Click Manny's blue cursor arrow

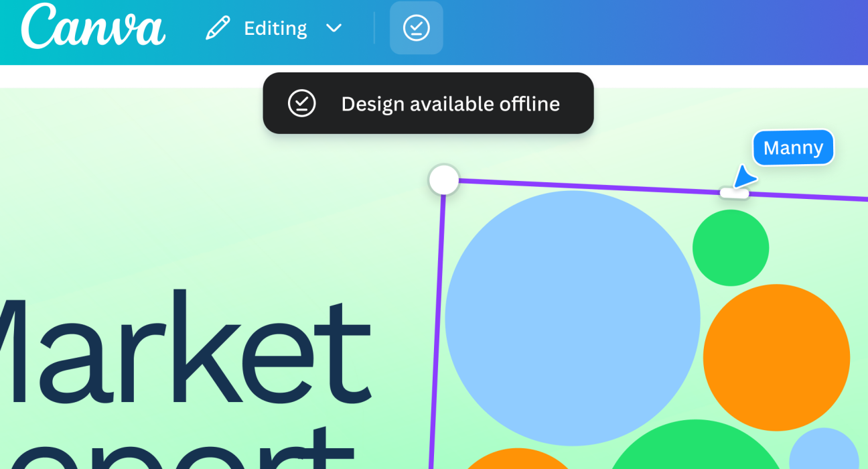pyautogui.click(x=744, y=176)
